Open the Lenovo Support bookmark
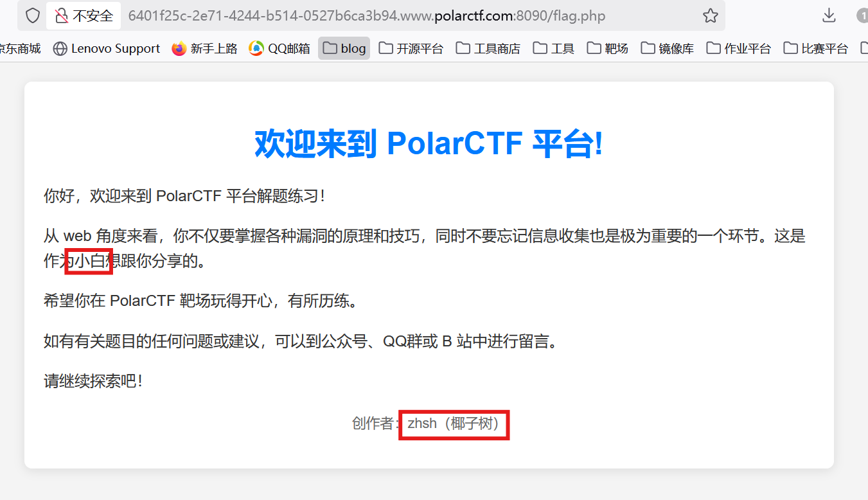This screenshot has width=868, height=500. (x=107, y=48)
